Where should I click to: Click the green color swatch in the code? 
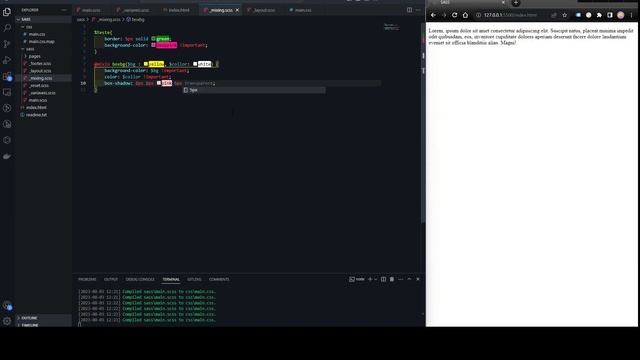coord(153,39)
